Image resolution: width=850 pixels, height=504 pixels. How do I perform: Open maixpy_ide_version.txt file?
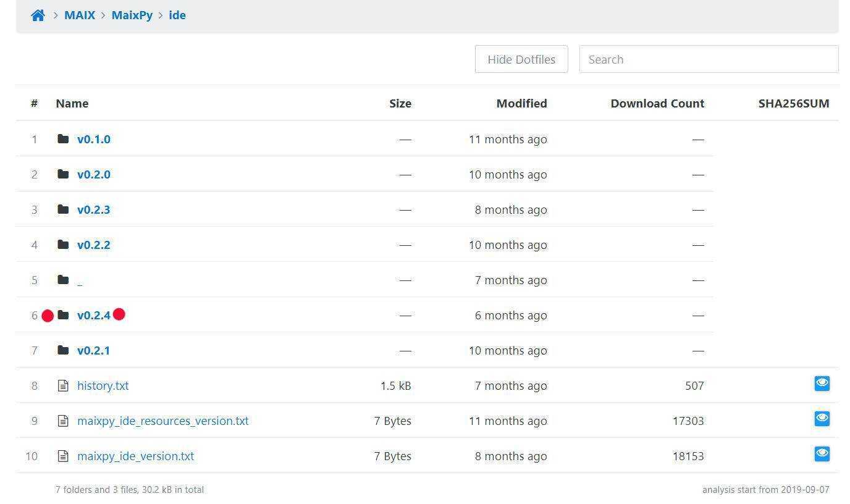tap(136, 456)
